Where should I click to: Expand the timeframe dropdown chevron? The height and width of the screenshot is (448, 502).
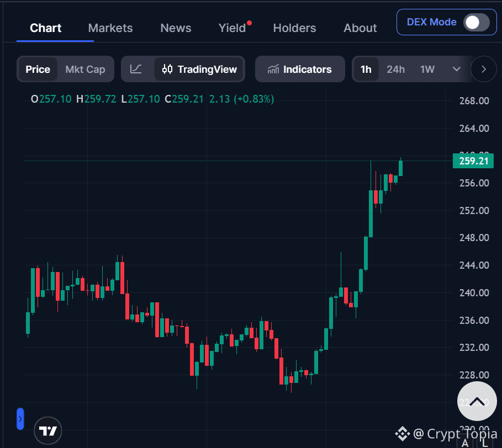(457, 69)
